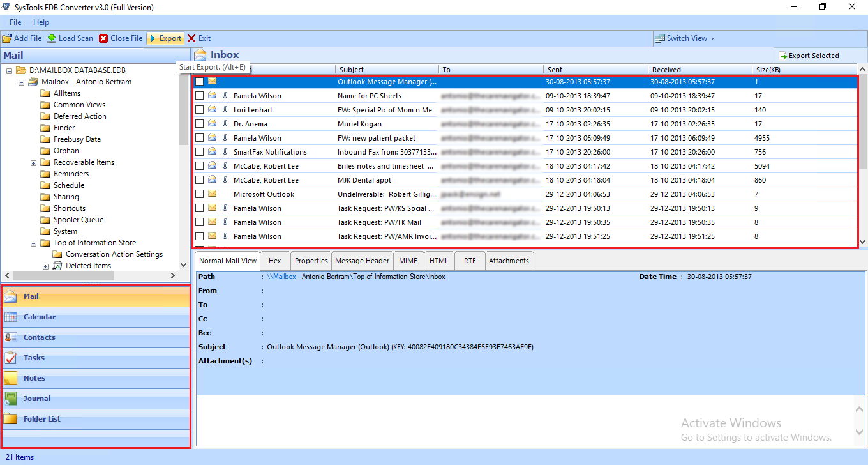
Task: Open the Switch View dropdown
Action: [685, 38]
